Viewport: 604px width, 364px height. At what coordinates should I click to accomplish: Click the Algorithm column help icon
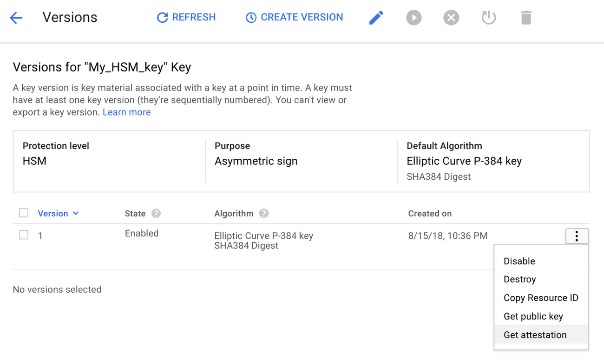[x=264, y=214]
